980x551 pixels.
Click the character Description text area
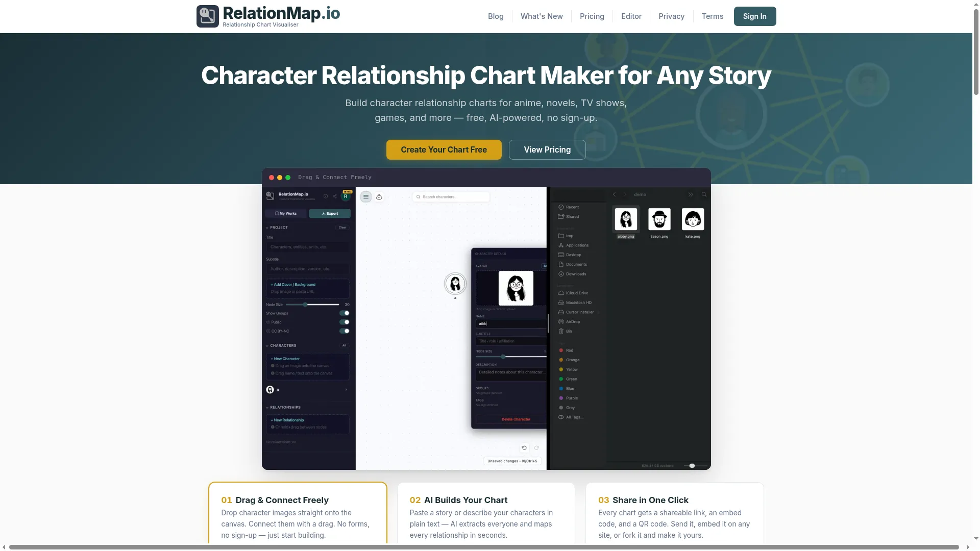(x=511, y=375)
